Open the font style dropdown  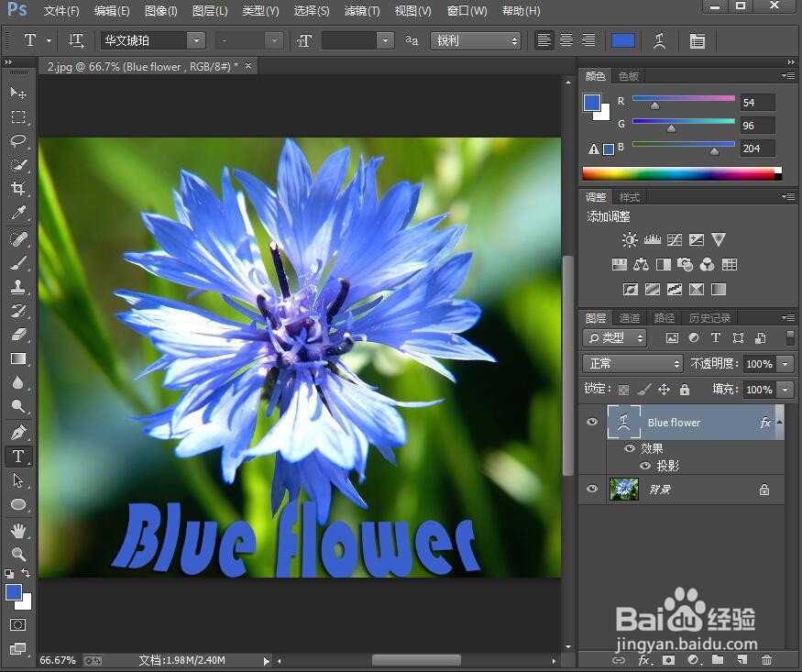275,40
